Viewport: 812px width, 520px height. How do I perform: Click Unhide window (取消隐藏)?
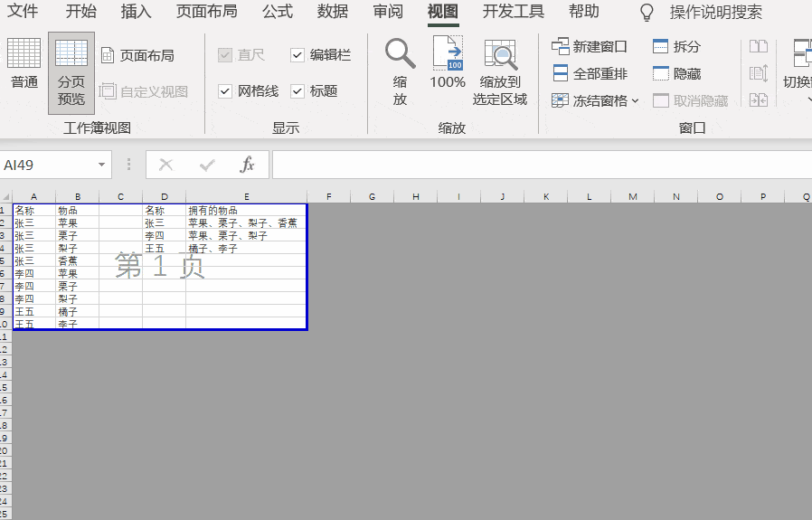[690, 100]
